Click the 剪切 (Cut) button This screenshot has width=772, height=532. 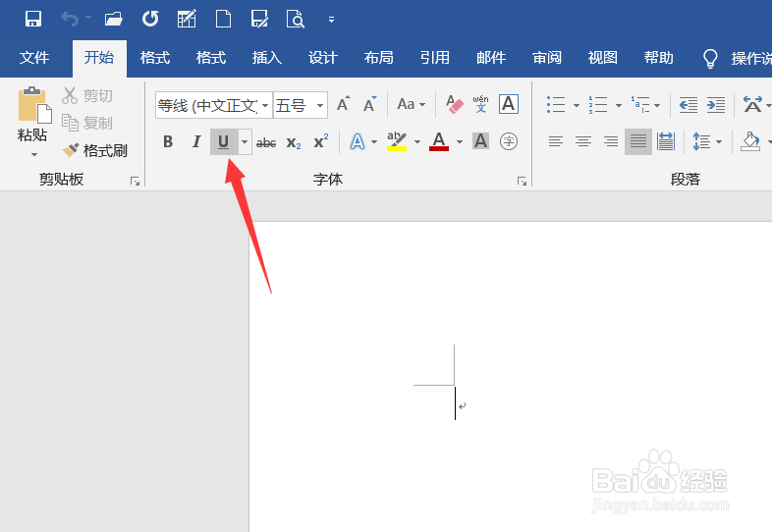point(87,95)
